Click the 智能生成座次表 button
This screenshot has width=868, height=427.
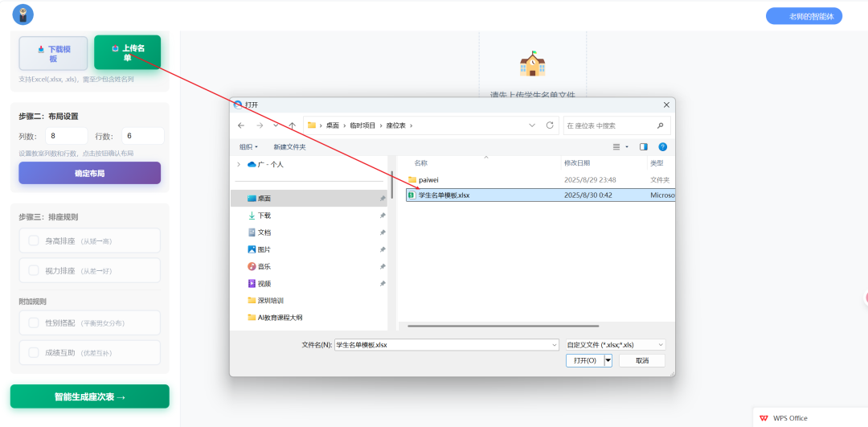pos(89,396)
